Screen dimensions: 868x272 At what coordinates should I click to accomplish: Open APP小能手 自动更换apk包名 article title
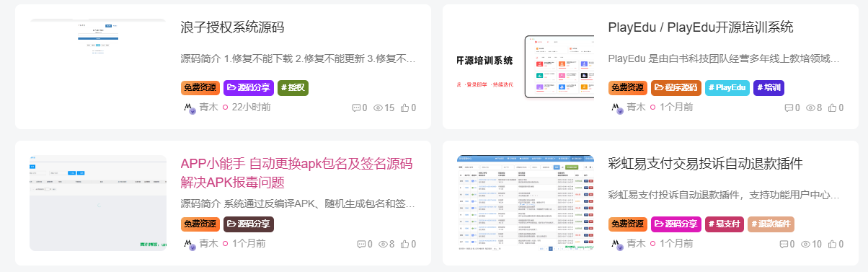pos(296,172)
